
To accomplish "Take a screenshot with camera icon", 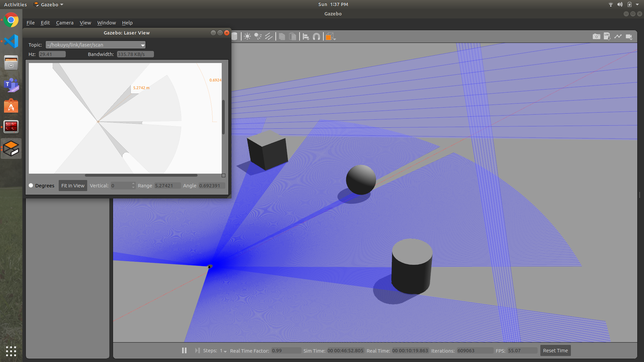I will click(x=596, y=37).
